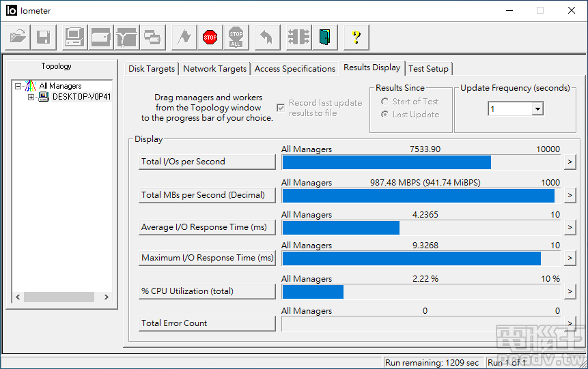Click the topology horizontal scrollbar thumb

coord(59,297)
